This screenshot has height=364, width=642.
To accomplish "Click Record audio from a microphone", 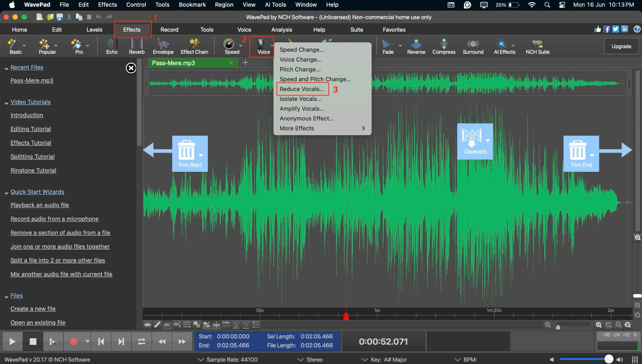I will [54, 219].
